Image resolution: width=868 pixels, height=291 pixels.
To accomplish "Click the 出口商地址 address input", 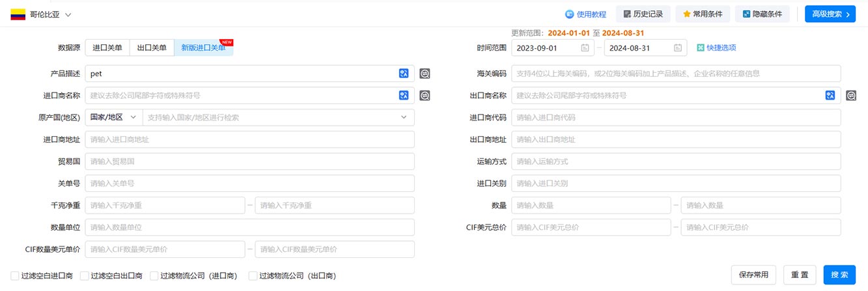I will pos(676,139).
